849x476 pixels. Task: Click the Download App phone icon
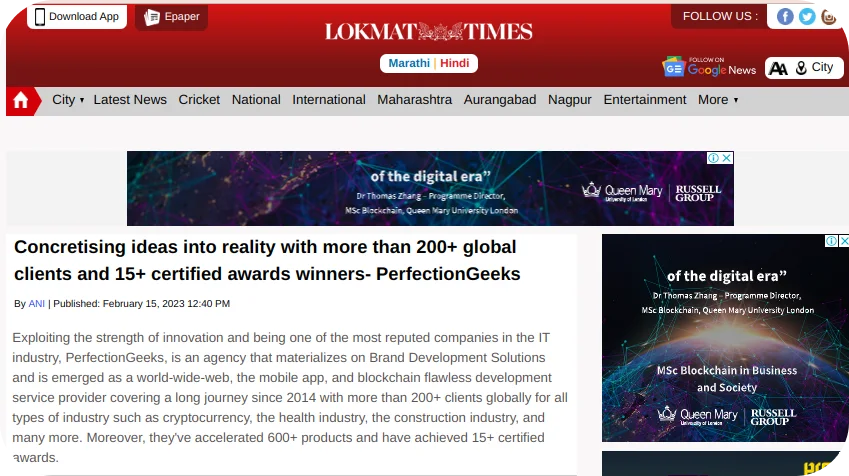(x=40, y=16)
